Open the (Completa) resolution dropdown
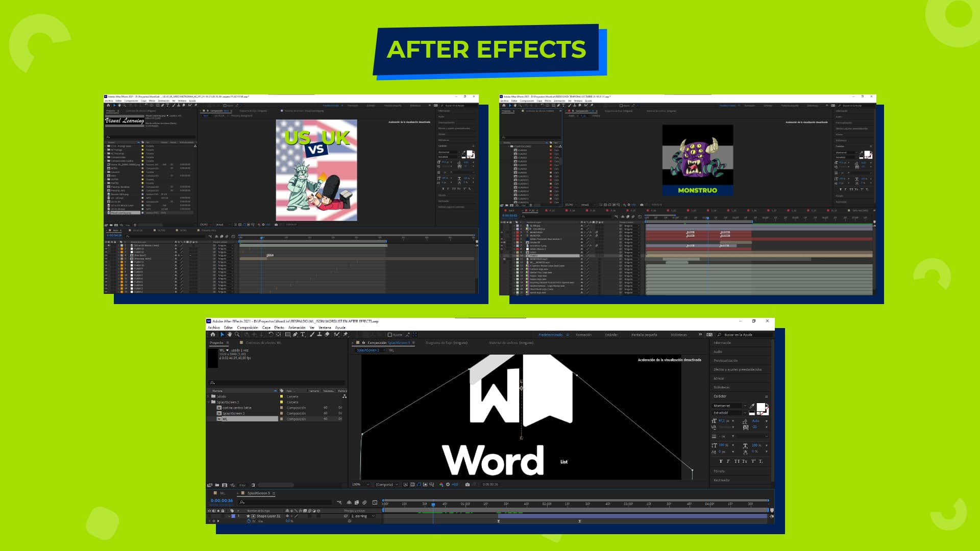The height and width of the screenshot is (551, 980). (x=387, y=485)
